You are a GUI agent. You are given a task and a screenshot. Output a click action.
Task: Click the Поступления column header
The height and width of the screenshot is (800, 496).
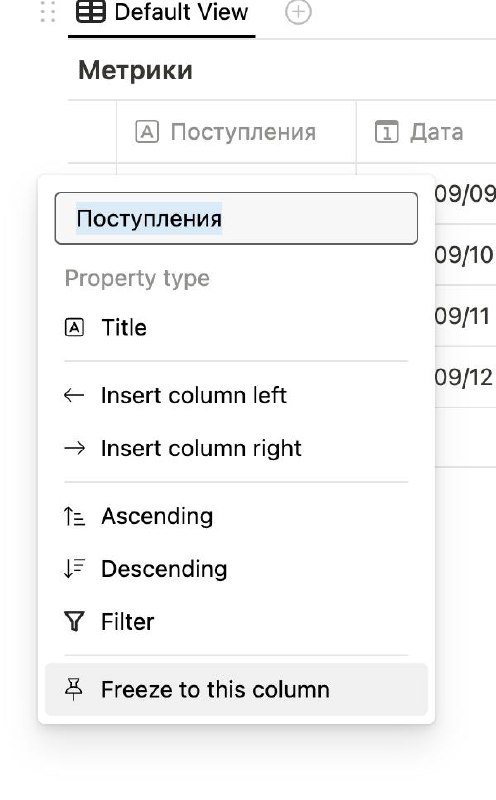pos(236,132)
